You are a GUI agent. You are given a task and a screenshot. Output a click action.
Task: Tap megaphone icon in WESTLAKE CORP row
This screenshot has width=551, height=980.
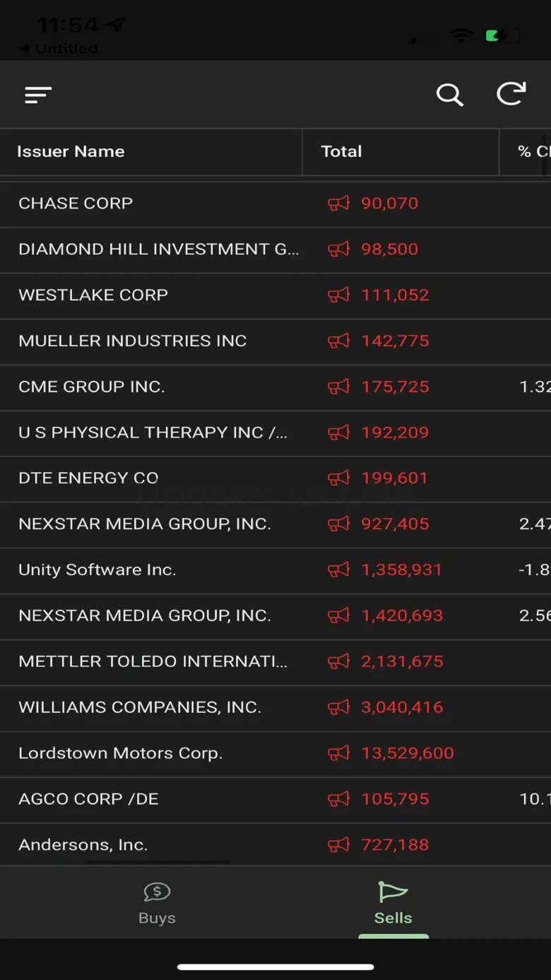338,295
